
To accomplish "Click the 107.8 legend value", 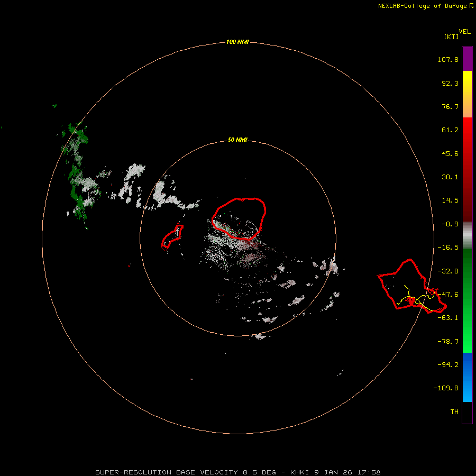I will (448, 59).
